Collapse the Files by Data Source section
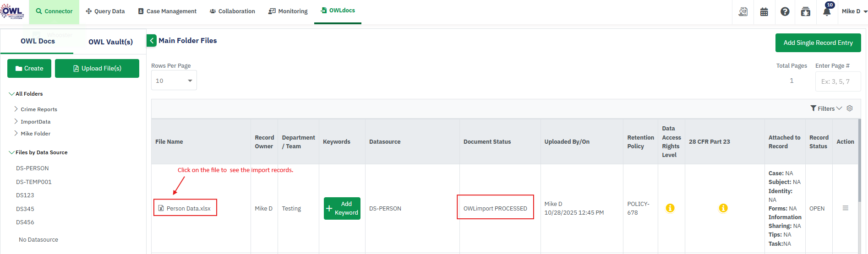 pyautogui.click(x=11, y=152)
